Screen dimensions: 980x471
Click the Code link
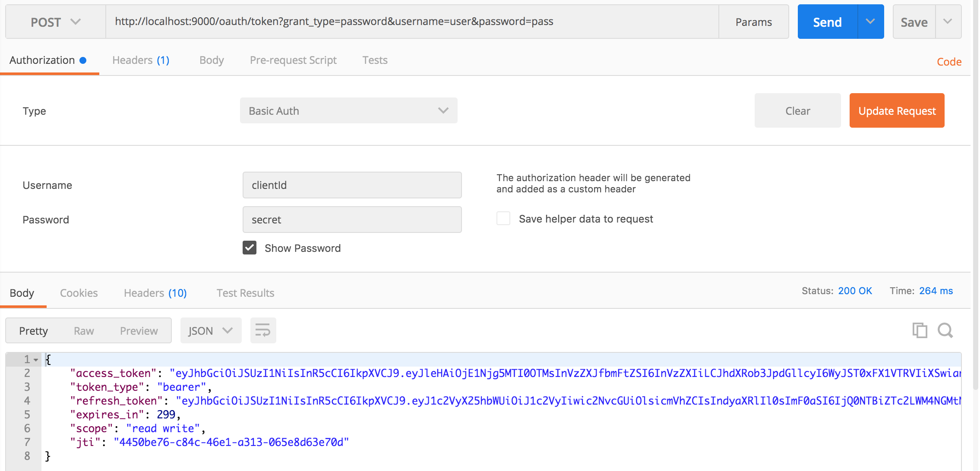click(949, 62)
